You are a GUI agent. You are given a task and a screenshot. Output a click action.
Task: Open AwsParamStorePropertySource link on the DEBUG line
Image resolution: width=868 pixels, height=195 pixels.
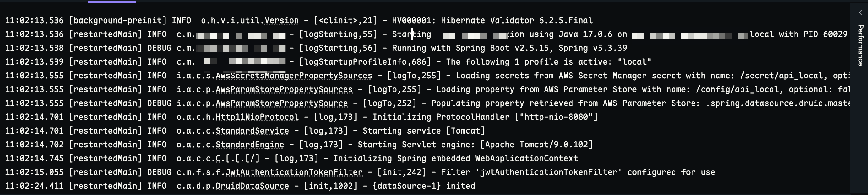(x=282, y=103)
